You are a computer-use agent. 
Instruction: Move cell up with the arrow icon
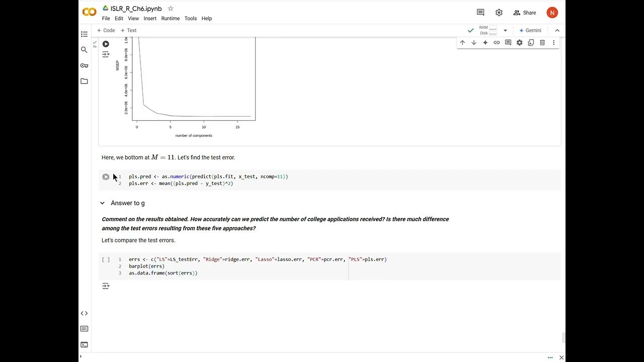coord(462,43)
